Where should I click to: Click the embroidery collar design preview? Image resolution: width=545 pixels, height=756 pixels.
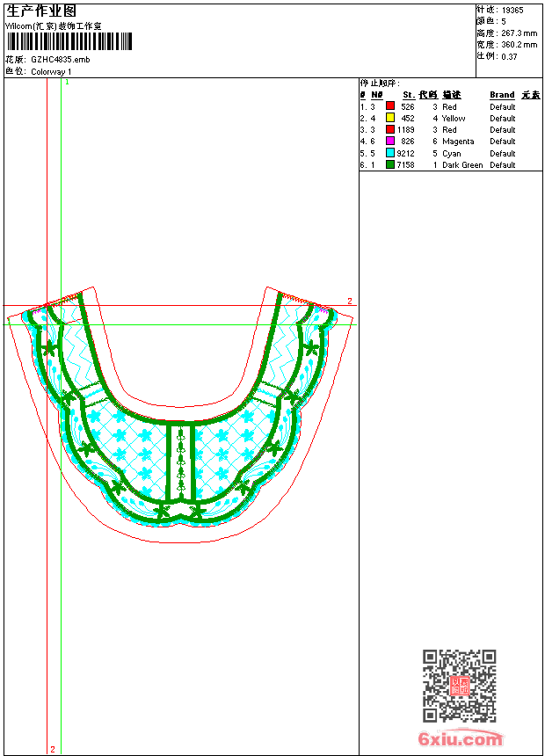point(182,415)
